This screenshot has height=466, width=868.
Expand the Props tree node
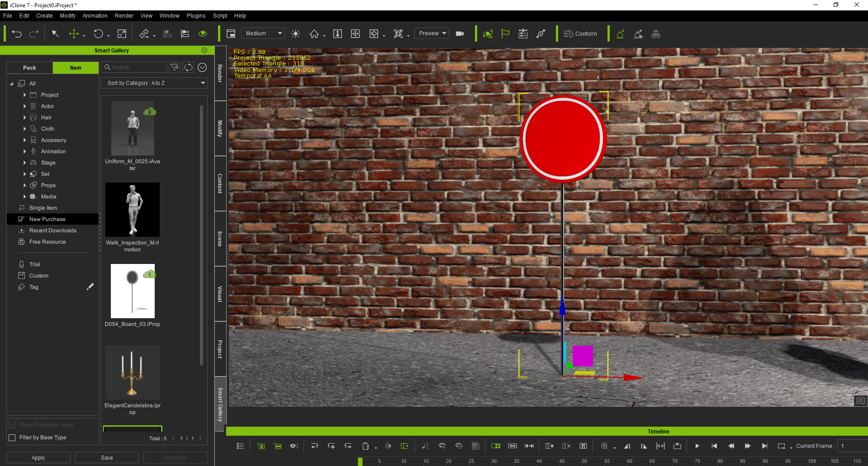(x=24, y=185)
